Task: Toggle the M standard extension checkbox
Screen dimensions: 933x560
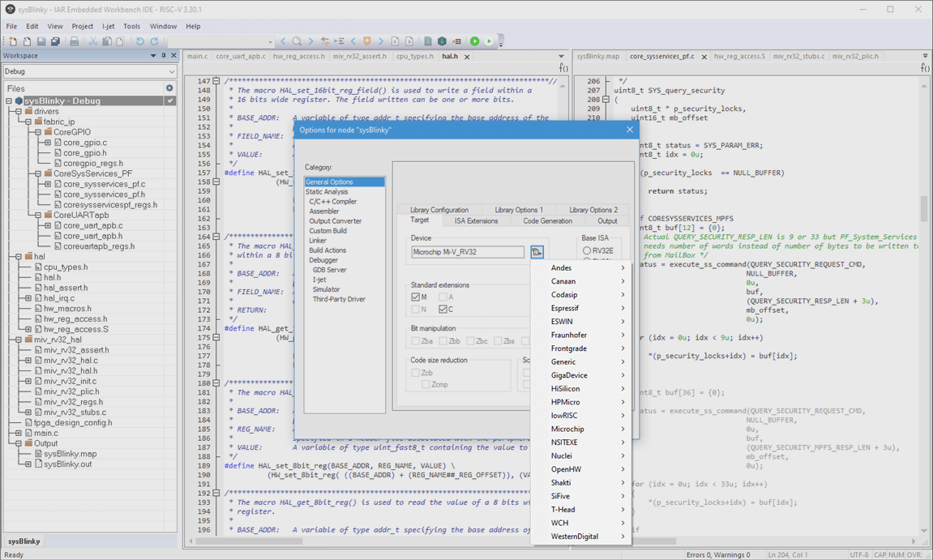Action: click(x=415, y=297)
